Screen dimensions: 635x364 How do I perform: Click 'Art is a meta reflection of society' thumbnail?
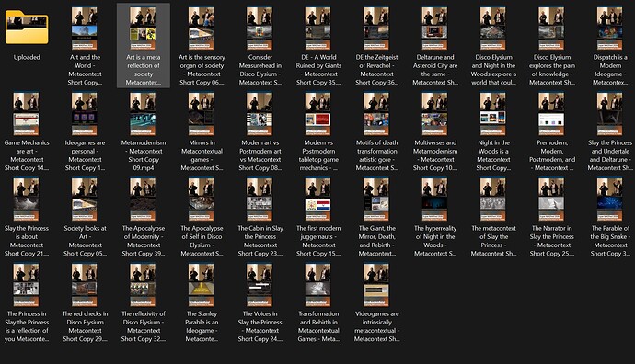click(x=143, y=28)
